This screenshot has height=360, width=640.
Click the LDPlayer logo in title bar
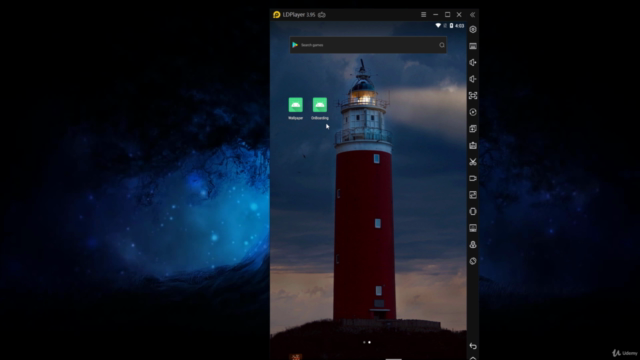[277, 15]
